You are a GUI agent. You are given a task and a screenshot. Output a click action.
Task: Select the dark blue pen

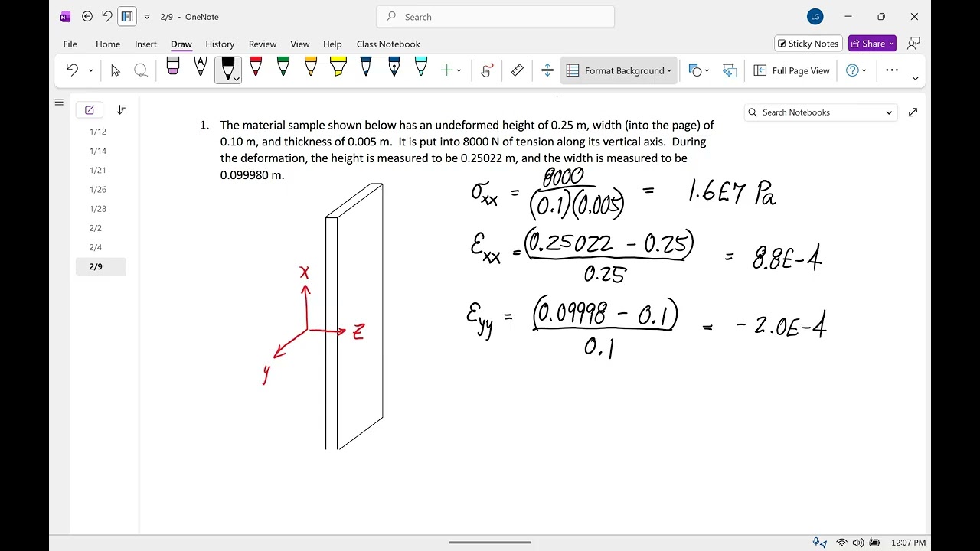point(366,67)
